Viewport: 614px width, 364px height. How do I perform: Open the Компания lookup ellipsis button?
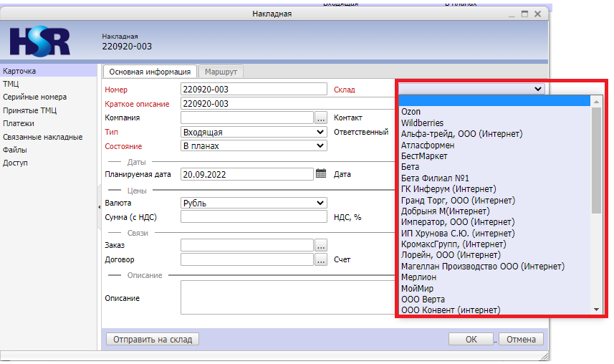click(321, 118)
